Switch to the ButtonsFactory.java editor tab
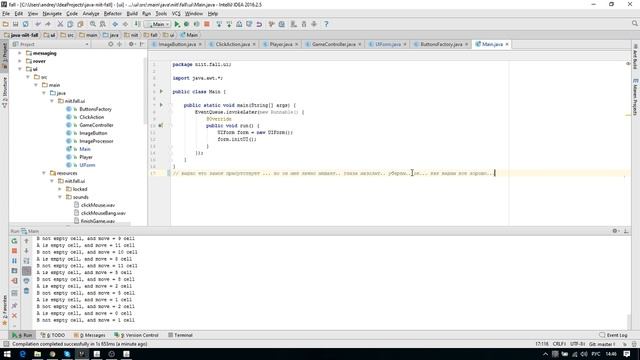This screenshot has height=360, width=640. [441, 44]
